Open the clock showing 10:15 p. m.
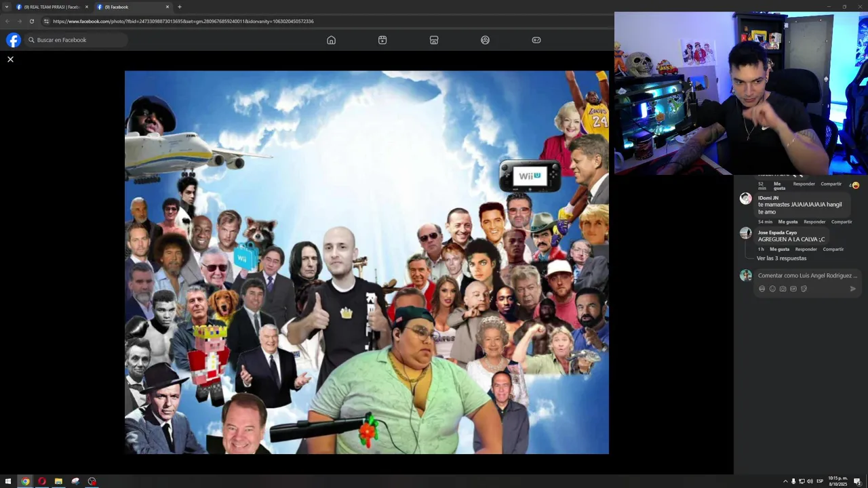This screenshot has height=488, width=868. 838,481
